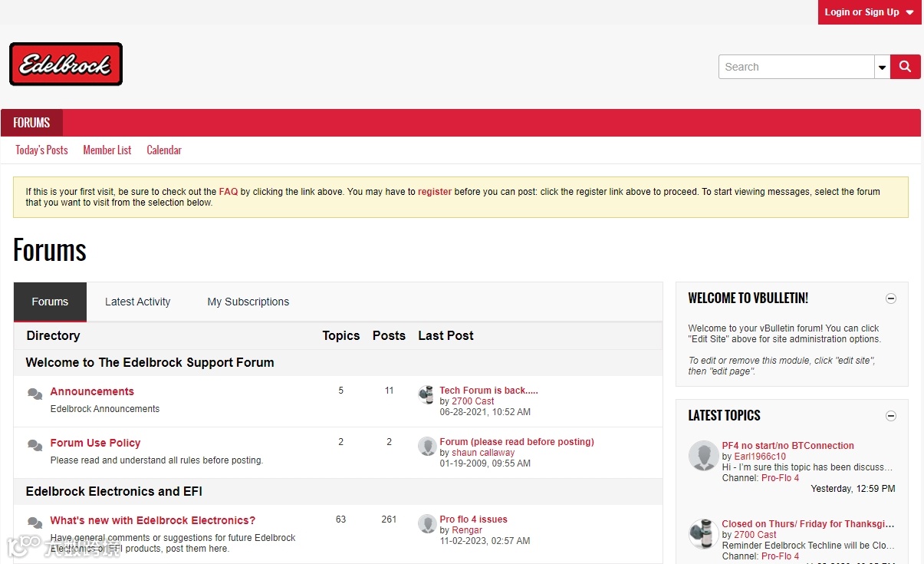Click the Edelbrock logo

(66, 64)
